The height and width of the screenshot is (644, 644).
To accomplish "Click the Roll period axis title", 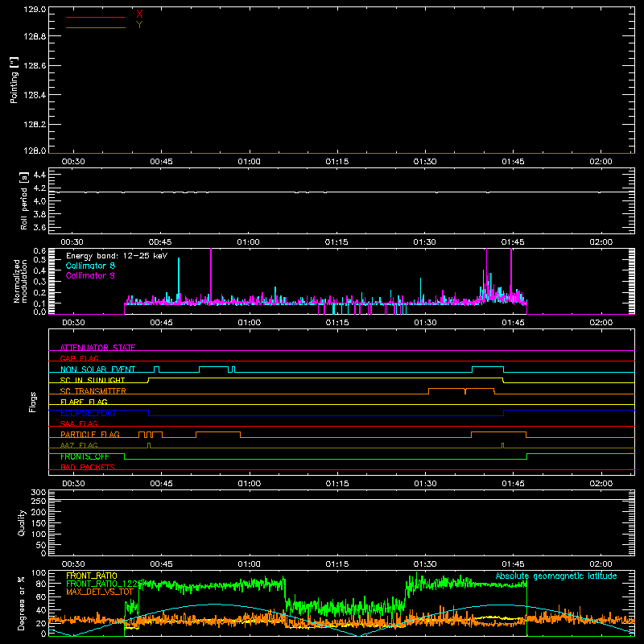I will [x=24, y=200].
